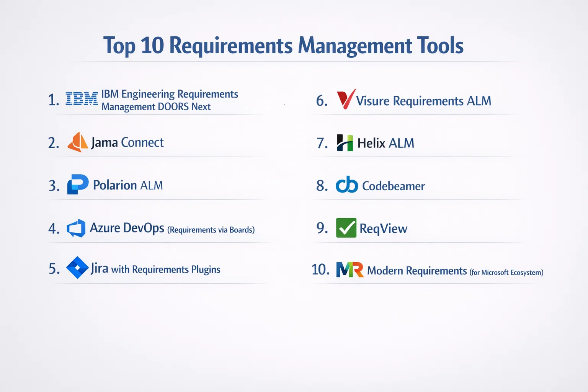Select the Modern Requirements MR logo
This screenshot has height=392, width=588.
350,269
